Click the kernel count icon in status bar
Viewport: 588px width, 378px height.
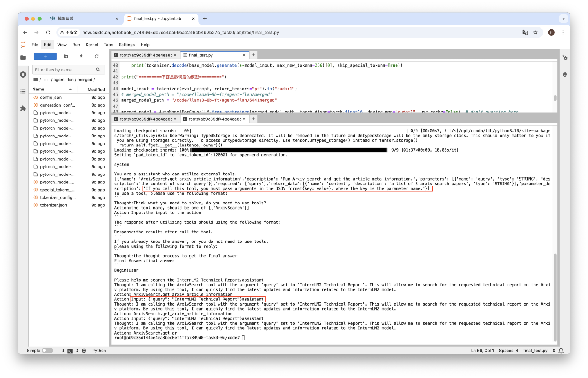(x=84, y=351)
